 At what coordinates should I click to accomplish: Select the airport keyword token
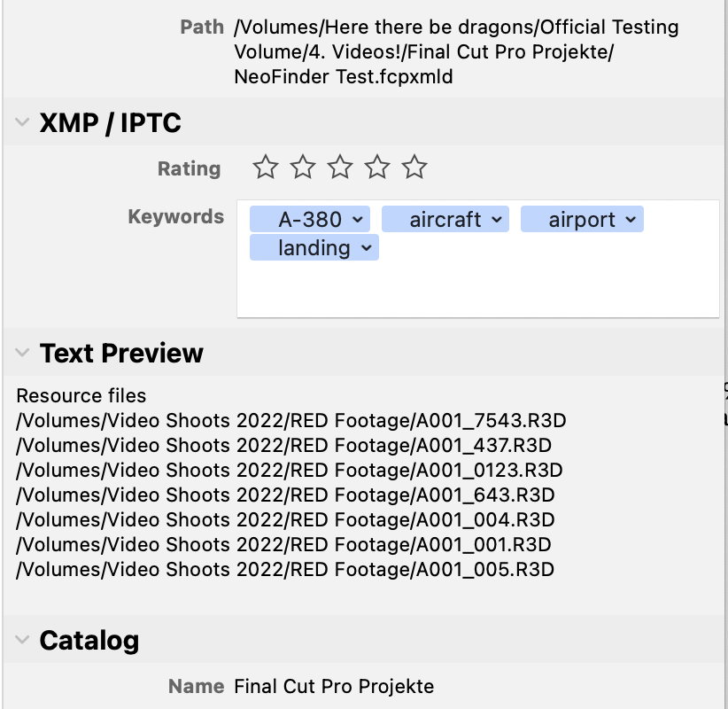pyautogui.click(x=582, y=219)
